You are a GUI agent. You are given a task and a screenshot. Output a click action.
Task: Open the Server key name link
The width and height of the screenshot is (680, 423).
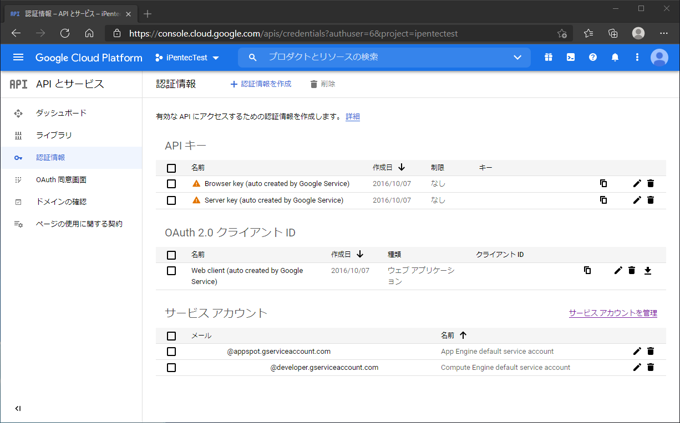point(274,200)
